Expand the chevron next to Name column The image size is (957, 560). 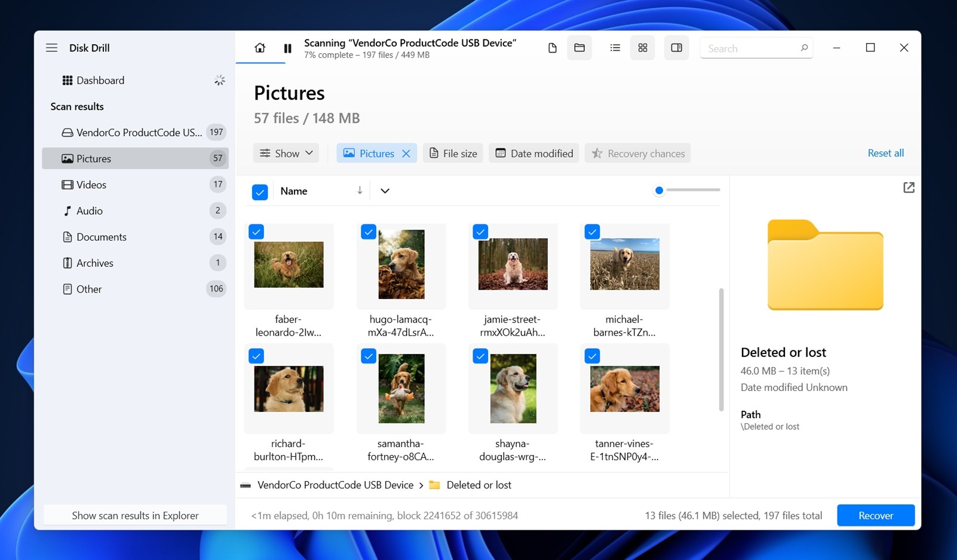(385, 191)
